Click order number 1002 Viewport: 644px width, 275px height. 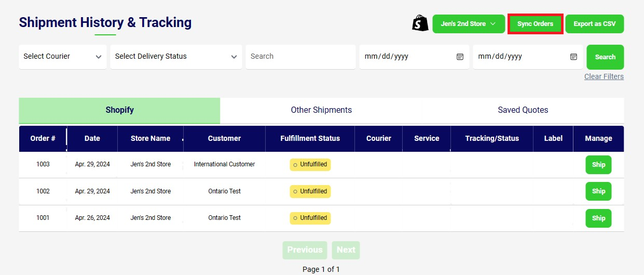pos(43,191)
